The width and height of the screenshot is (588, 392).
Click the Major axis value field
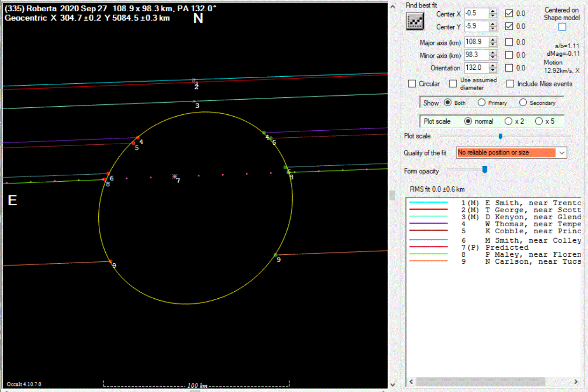pyautogui.click(x=476, y=42)
